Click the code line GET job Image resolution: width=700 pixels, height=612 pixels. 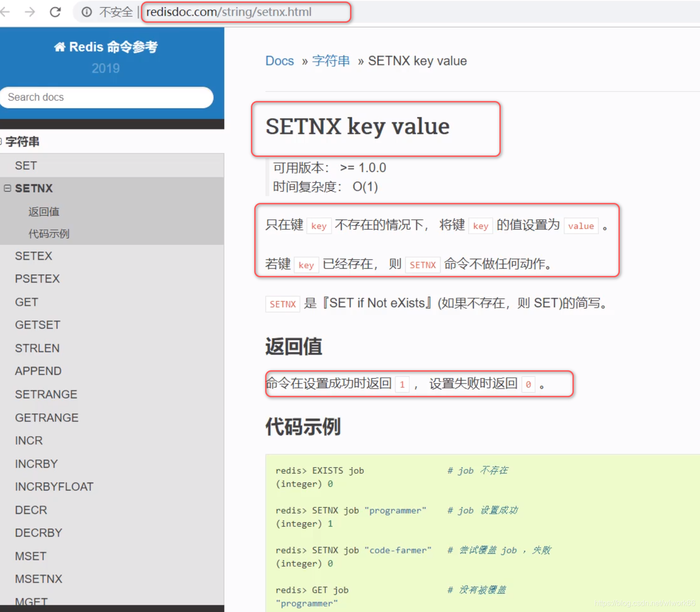[x=312, y=590]
